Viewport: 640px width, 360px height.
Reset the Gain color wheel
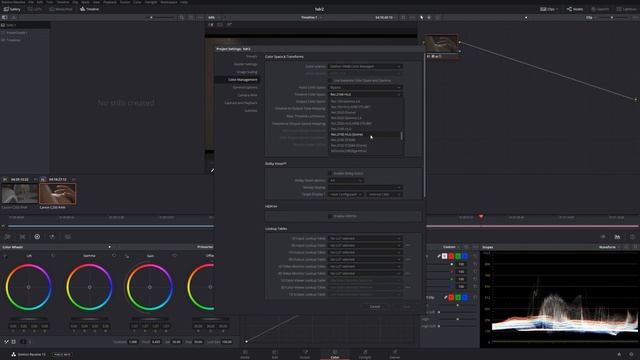click(174, 256)
